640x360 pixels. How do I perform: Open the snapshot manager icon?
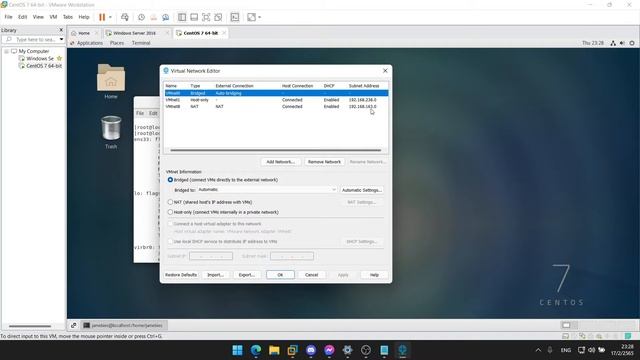click(x=165, y=17)
